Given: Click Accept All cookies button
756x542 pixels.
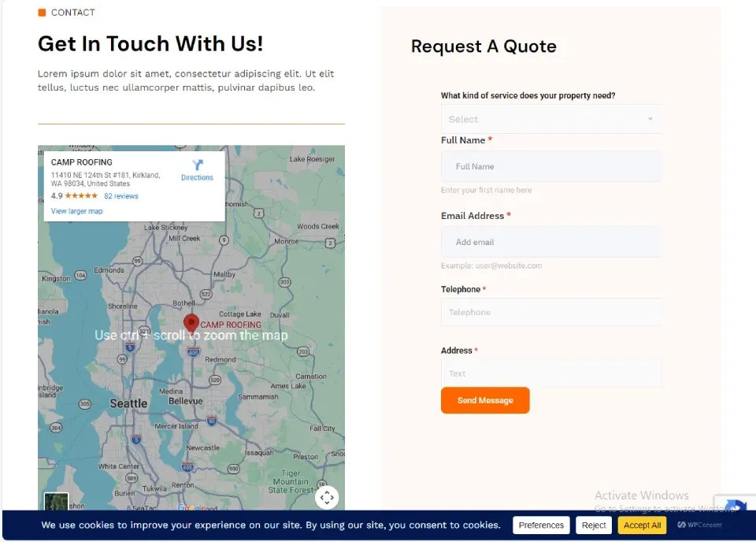Looking at the screenshot, I should coord(643,525).
